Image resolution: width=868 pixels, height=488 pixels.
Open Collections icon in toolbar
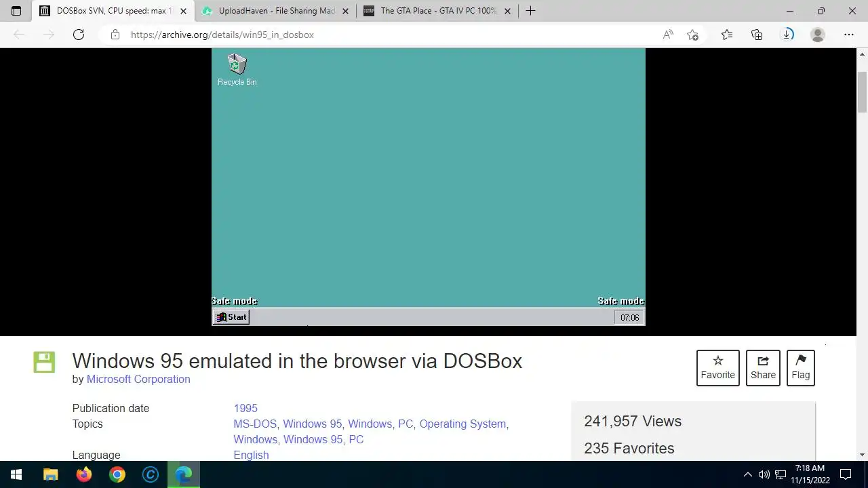tap(757, 35)
